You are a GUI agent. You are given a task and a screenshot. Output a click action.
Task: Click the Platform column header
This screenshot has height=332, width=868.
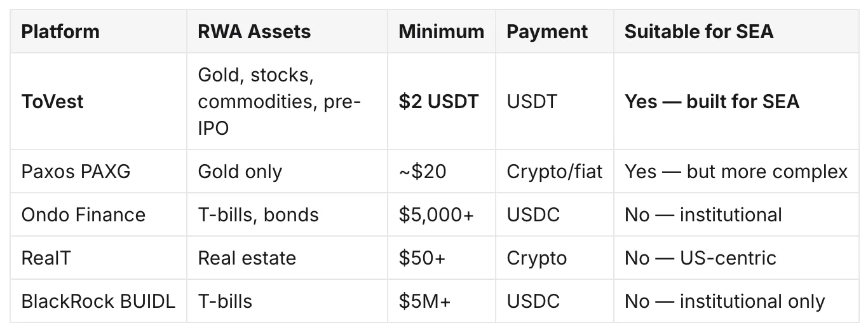(x=60, y=31)
